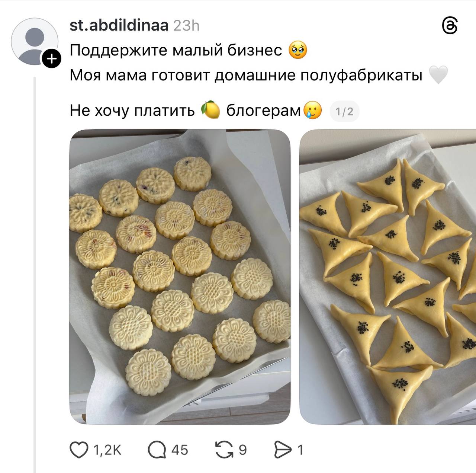
Task: Click the 23h timestamp
Action: pyautogui.click(x=187, y=26)
